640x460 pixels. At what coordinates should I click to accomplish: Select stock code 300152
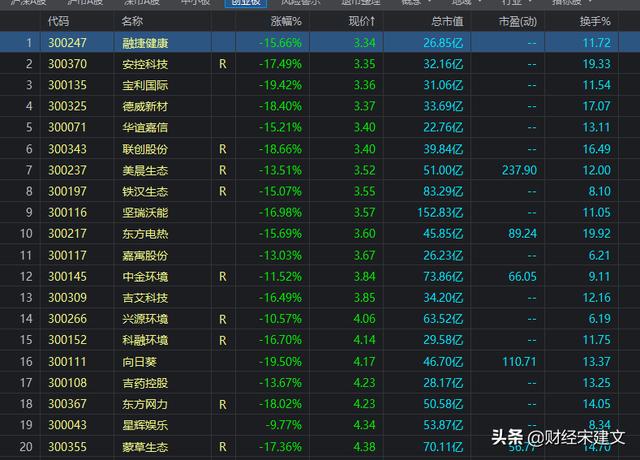point(67,340)
